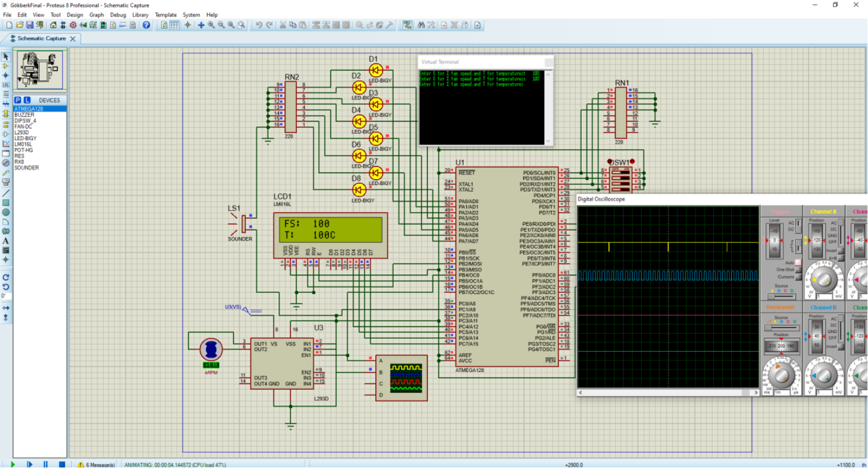Toggle Channel A Invert button

[840, 251]
